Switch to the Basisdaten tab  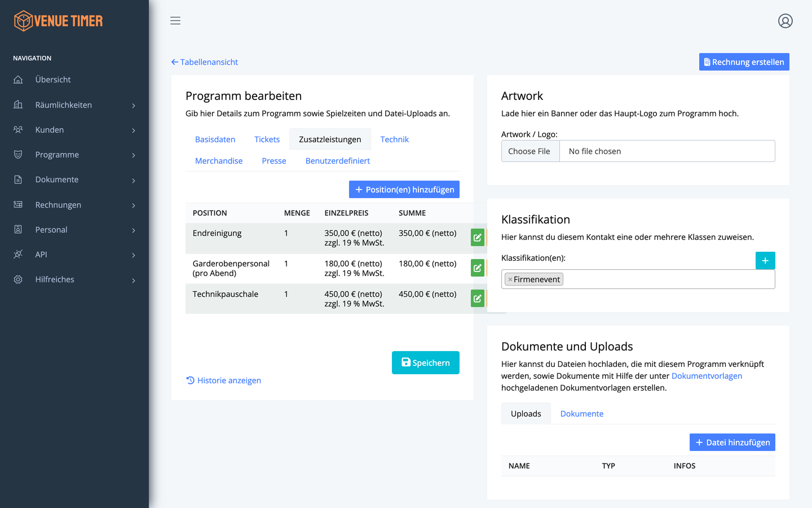point(215,139)
